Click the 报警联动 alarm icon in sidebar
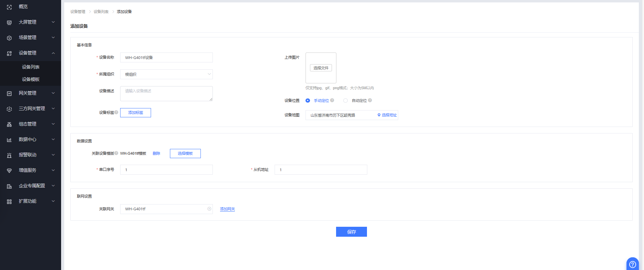The image size is (644, 270). (9, 155)
